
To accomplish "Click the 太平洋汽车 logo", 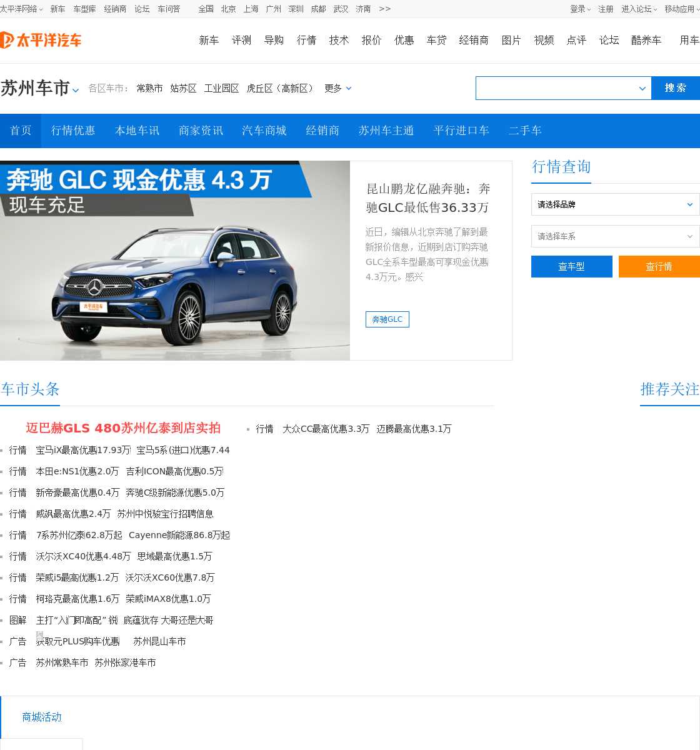I will [41, 40].
